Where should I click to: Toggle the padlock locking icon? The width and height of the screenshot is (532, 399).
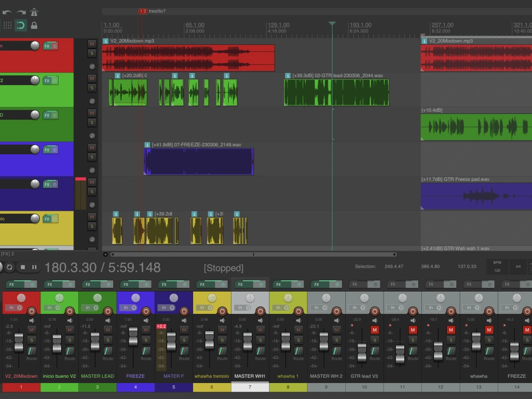tap(34, 26)
